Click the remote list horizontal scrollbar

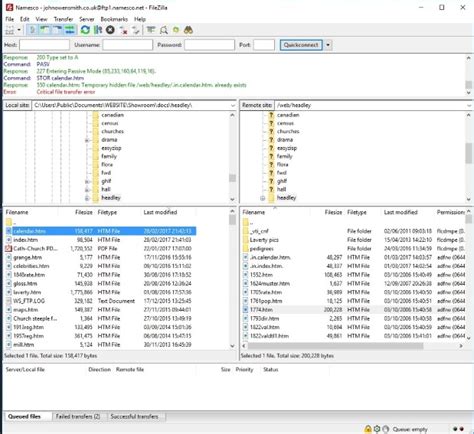point(336,346)
